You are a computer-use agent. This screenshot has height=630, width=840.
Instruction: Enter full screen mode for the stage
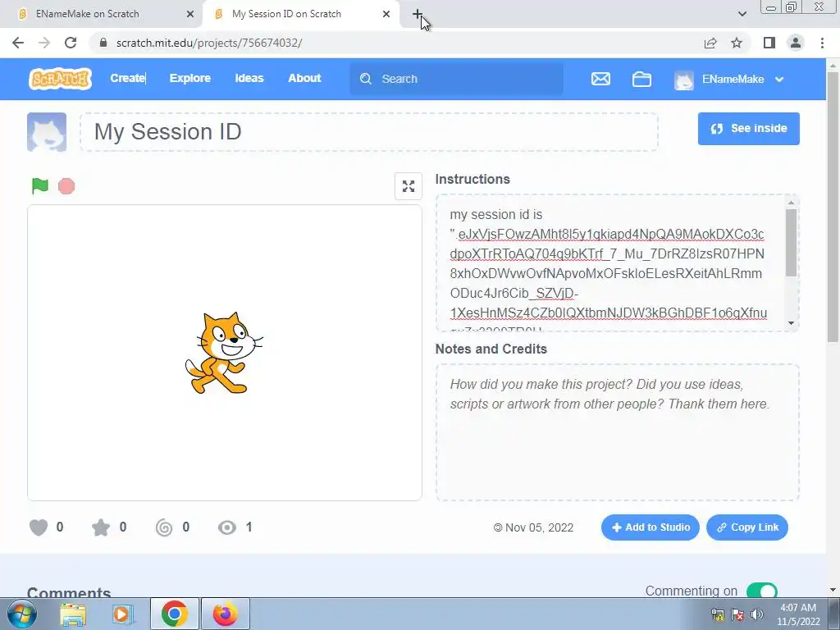pos(409,186)
